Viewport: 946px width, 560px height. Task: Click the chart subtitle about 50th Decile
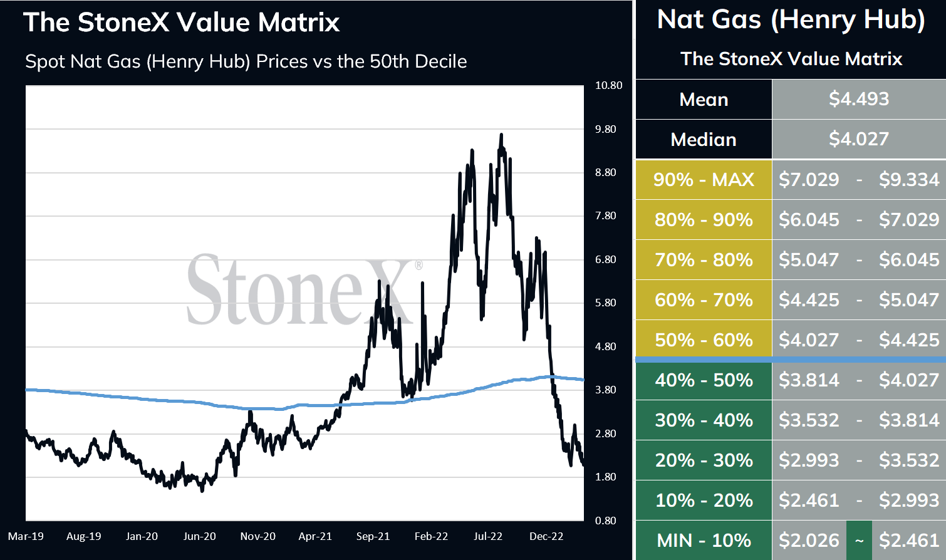pos(246,61)
